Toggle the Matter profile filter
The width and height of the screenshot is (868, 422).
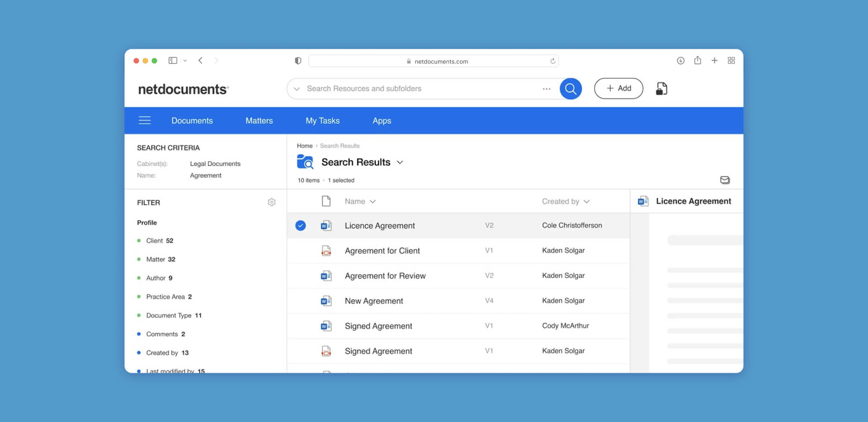click(x=156, y=259)
